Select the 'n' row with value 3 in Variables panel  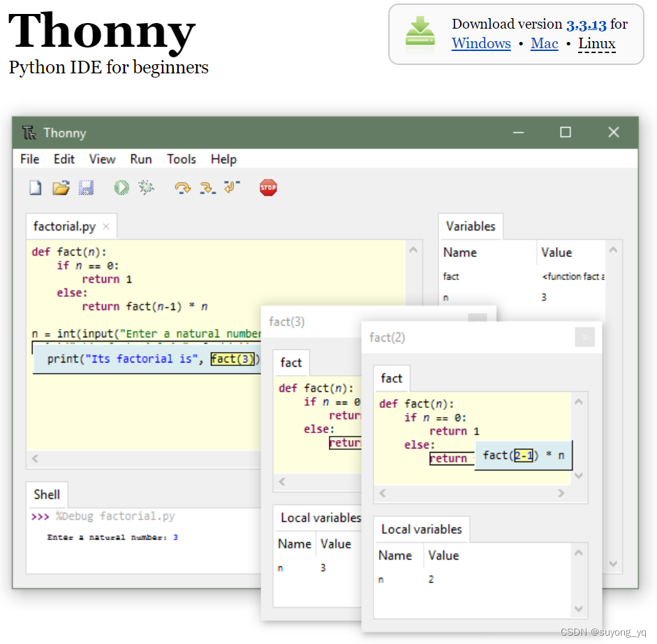[522, 298]
